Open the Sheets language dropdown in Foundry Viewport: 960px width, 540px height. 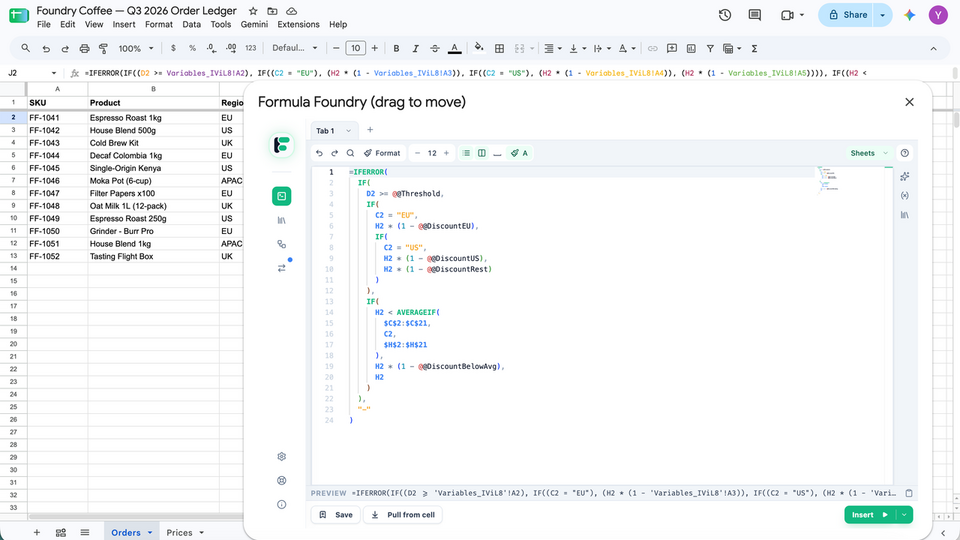coord(869,153)
